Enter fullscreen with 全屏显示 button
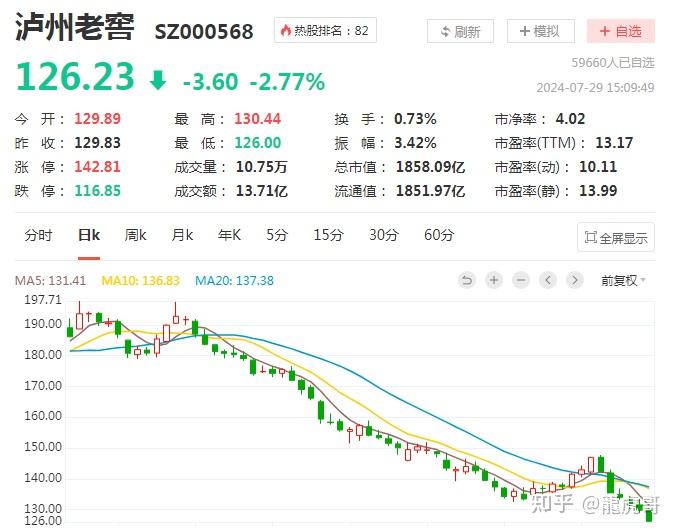Viewport: 677px width, 532px height. [616, 237]
